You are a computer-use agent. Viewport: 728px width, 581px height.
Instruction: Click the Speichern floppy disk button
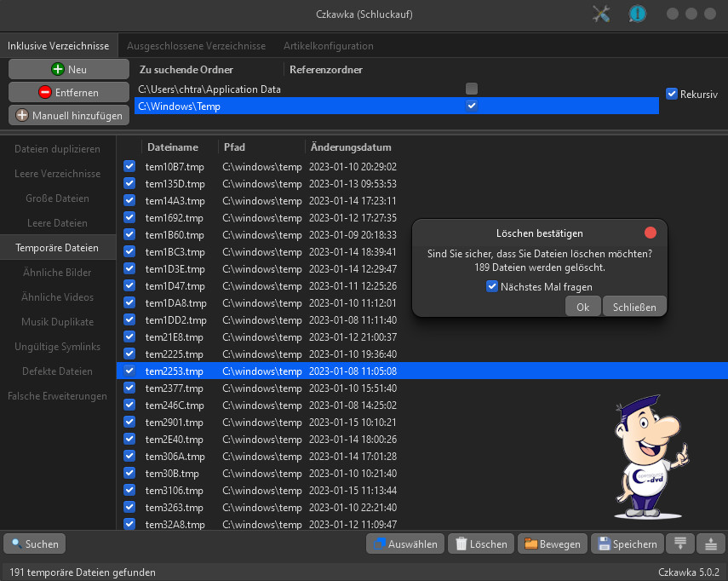(628, 544)
